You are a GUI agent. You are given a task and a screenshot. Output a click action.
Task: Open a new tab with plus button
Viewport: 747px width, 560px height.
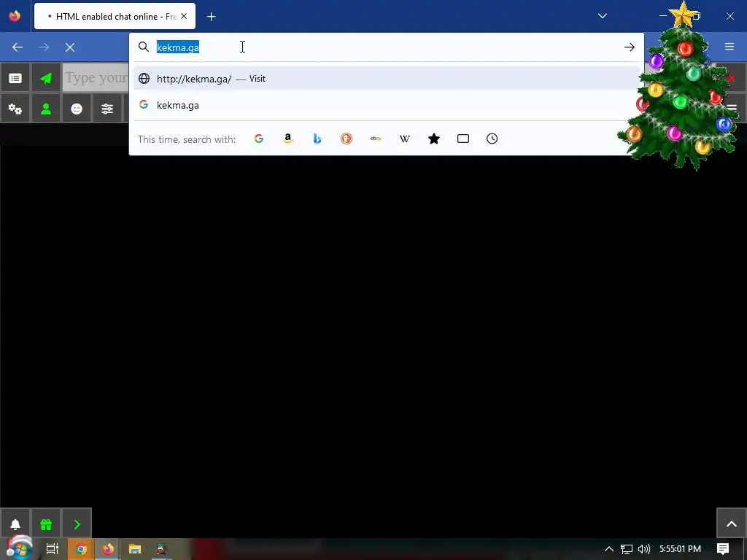pyautogui.click(x=211, y=17)
